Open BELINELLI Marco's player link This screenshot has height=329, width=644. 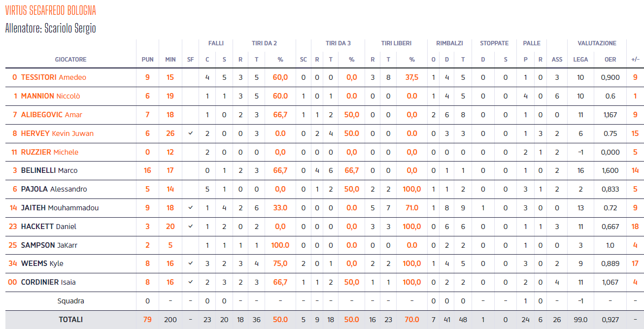coord(49,170)
